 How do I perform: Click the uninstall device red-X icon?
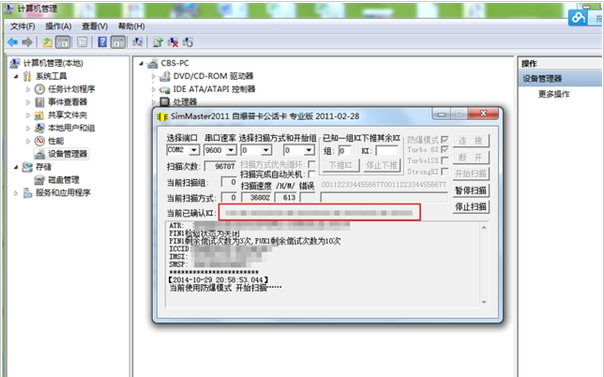(173, 42)
